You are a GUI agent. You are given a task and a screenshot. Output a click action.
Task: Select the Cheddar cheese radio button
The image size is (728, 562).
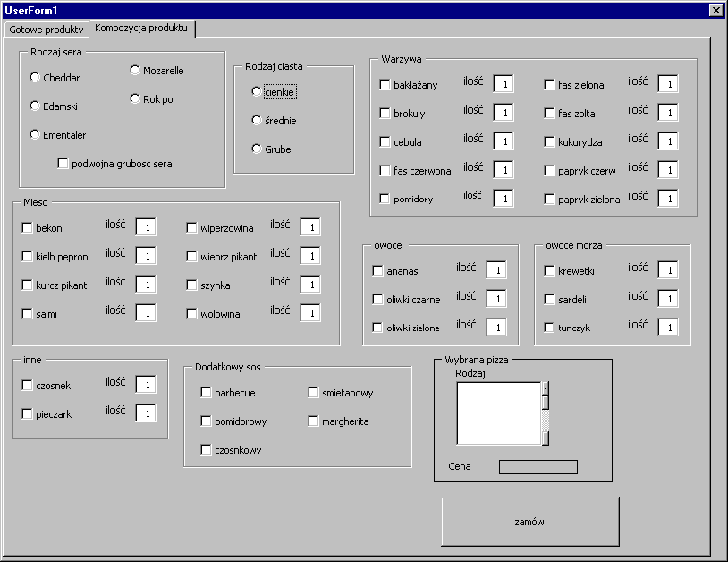(35, 78)
